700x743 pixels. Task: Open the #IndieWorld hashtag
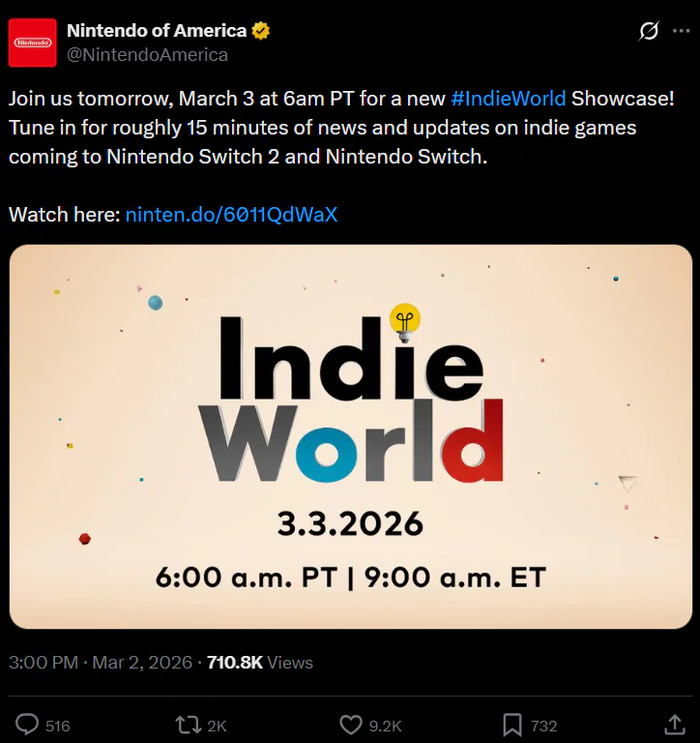coord(510,100)
